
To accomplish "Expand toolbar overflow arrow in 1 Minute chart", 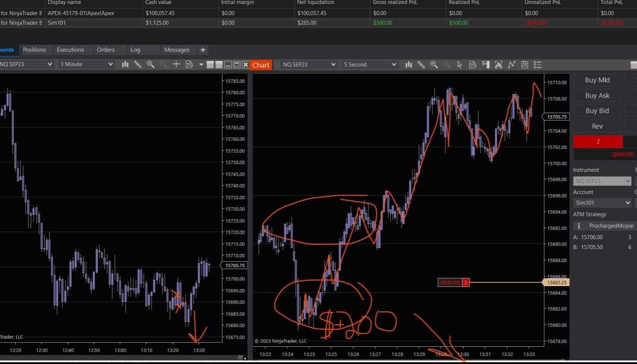I will (201, 64).
